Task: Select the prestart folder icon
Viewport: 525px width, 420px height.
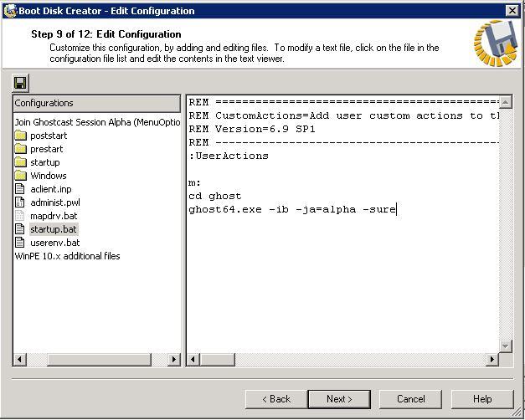Action: coord(21,149)
